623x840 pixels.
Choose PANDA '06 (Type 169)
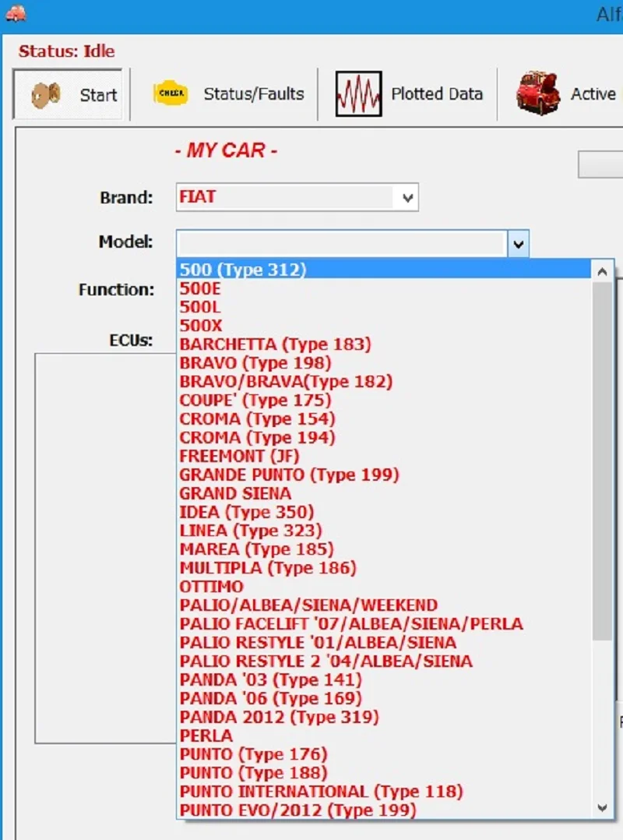383,698
